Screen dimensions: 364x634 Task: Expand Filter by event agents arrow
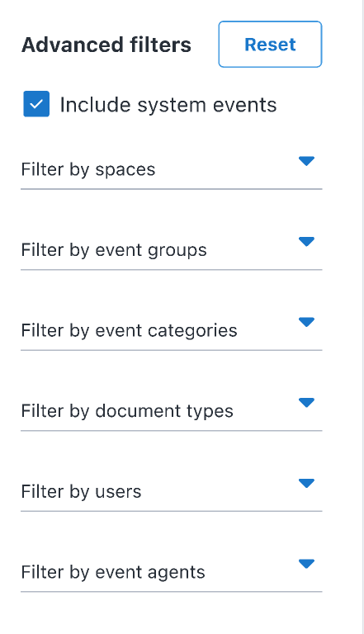coord(306,563)
